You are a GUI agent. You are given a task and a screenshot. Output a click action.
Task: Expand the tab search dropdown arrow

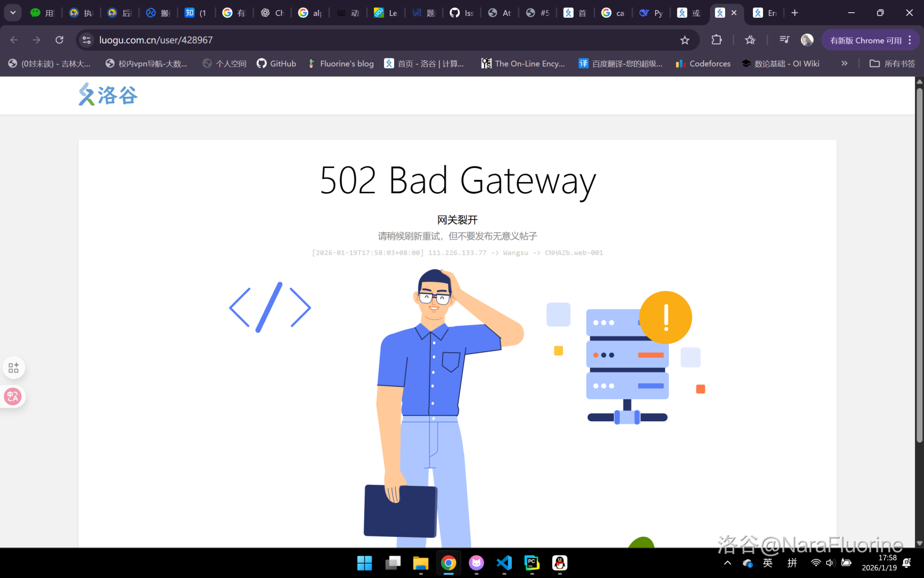pyautogui.click(x=13, y=13)
